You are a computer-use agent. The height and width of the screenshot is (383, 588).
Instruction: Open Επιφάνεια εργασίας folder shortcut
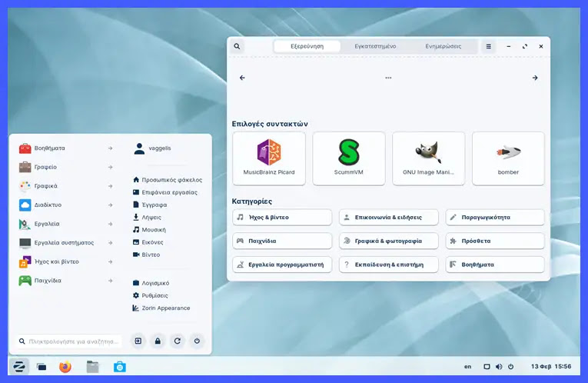[x=165, y=192]
